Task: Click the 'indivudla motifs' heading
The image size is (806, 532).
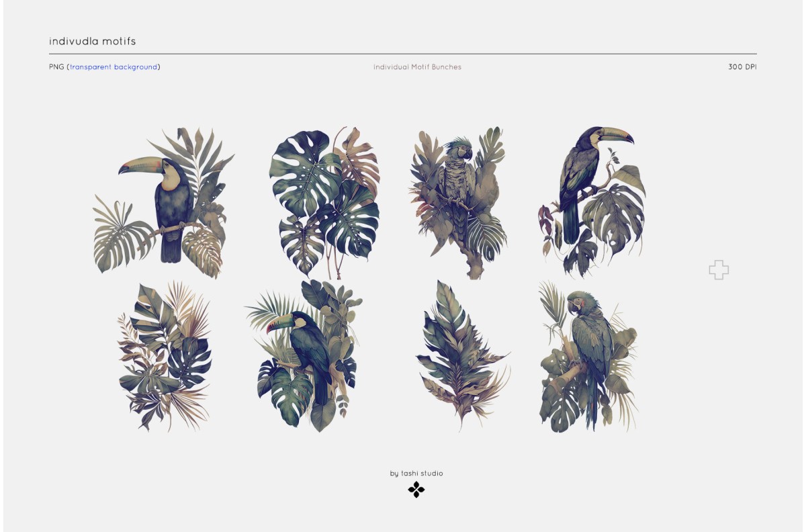Action: pyautogui.click(x=93, y=41)
